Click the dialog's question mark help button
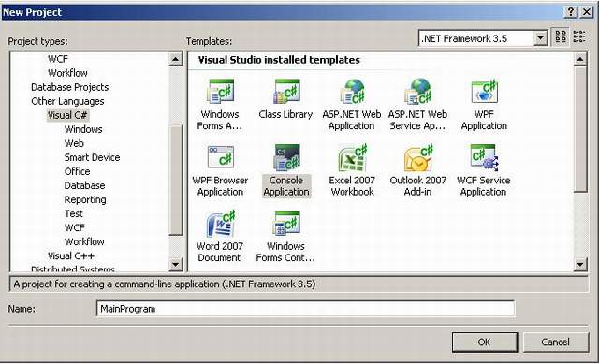This screenshot has height=364, width=599. 570,12
